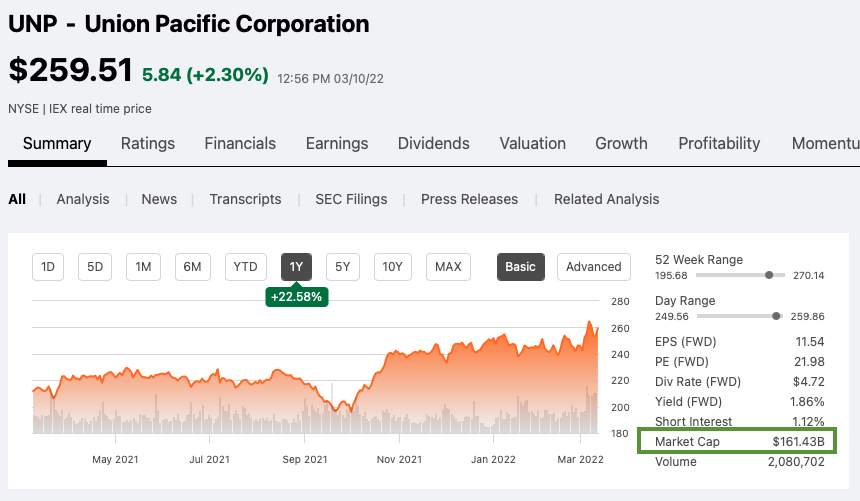Click the Market Cap row
Screen dimensions: 860x501
739,441
